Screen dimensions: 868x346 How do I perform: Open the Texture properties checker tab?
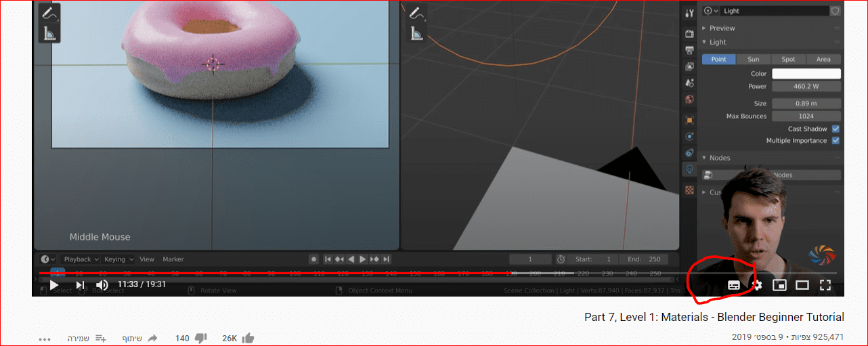tap(689, 190)
